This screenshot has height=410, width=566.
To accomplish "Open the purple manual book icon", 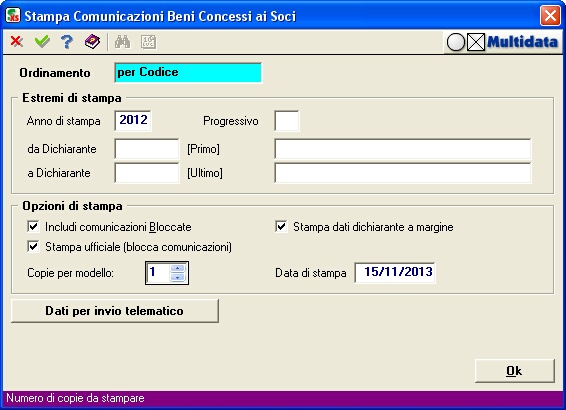I will (92, 42).
